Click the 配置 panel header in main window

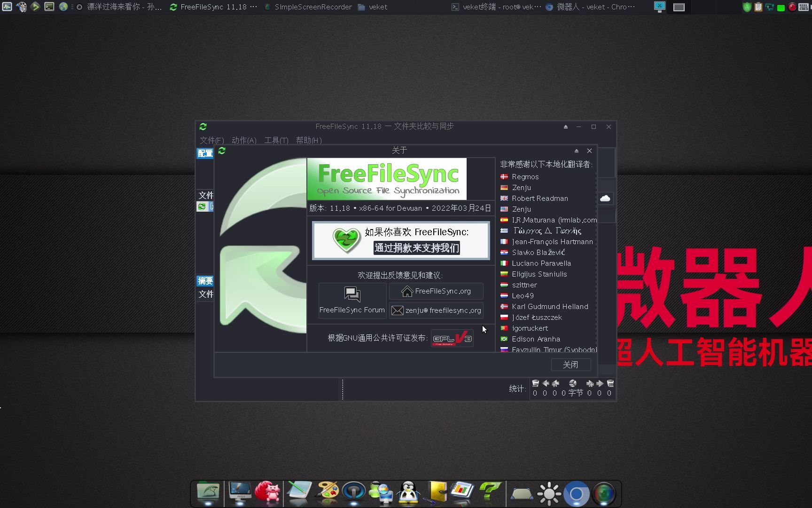click(x=205, y=153)
